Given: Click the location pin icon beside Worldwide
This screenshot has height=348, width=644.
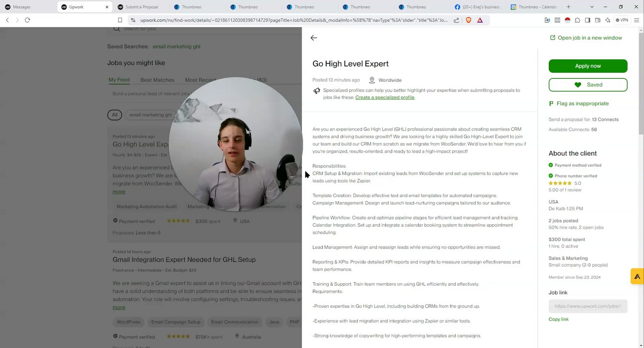Looking at the screenshot, I should 372,80.
